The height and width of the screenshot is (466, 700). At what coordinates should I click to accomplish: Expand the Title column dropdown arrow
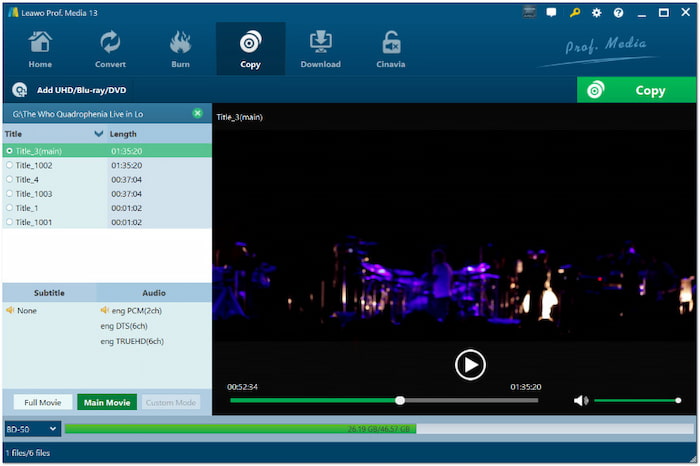coord(98,133)
